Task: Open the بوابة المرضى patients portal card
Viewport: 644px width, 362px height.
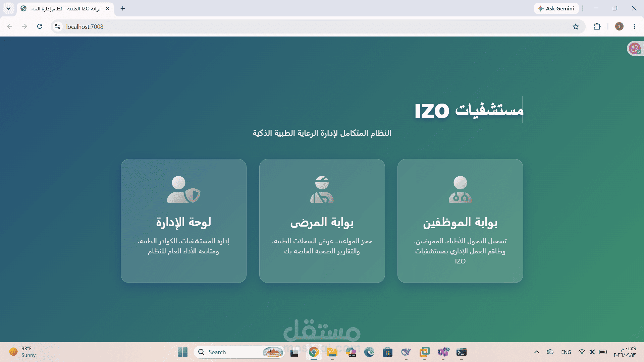Action: 322,221
